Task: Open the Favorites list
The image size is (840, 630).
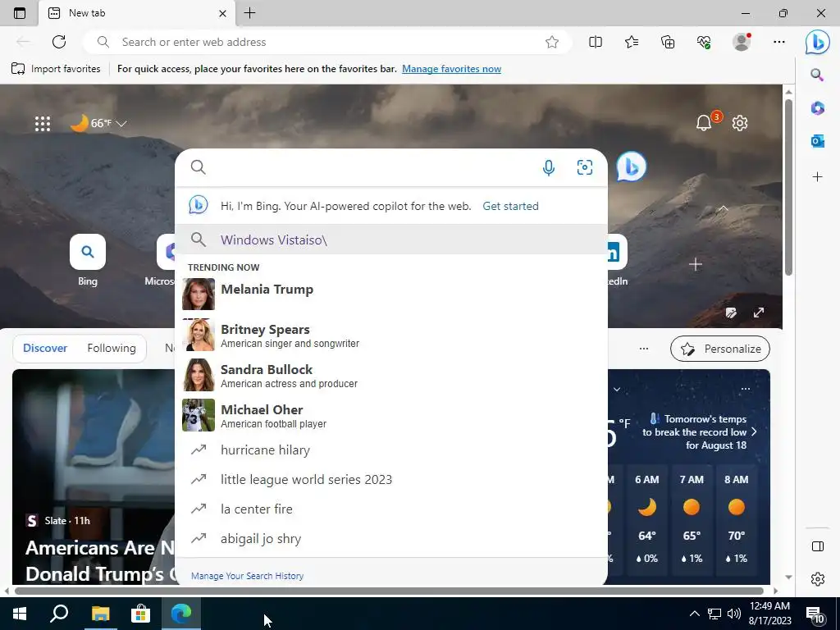Action: 632,42
